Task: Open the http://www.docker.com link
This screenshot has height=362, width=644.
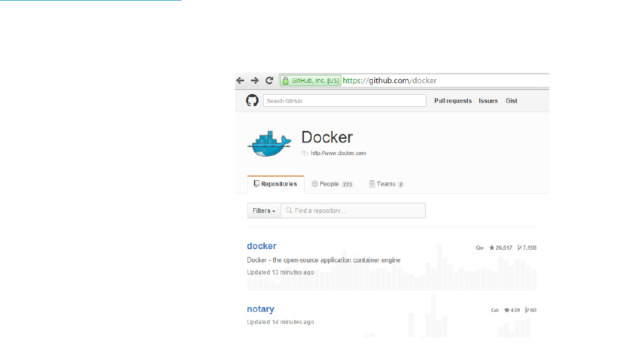Action: (x=338, y=153)
